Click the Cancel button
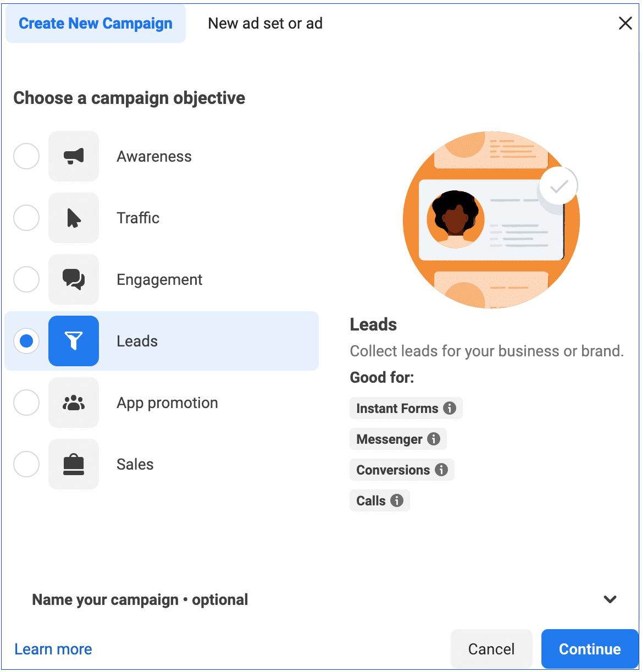642x672 pixels. tap(491, 649)
